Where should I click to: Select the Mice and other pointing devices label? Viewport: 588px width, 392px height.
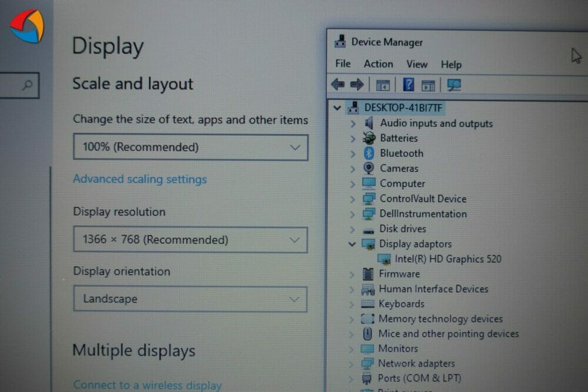(449, 334)
